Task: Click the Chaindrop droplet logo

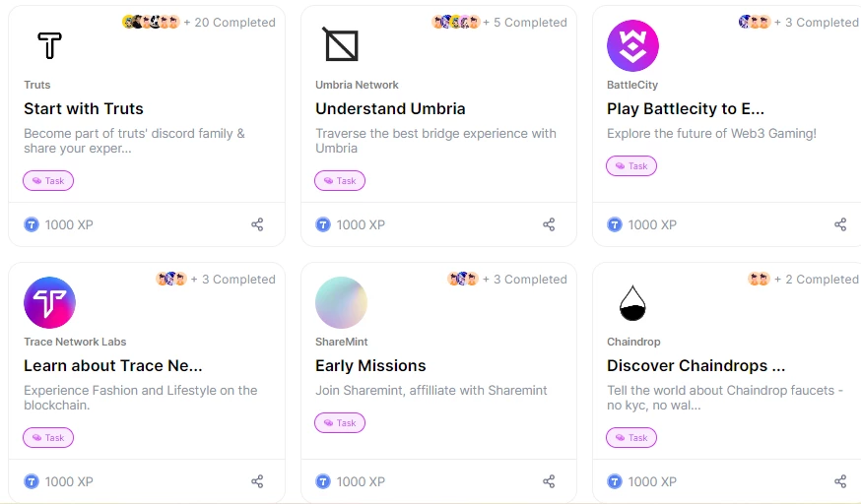Action: tap(632, 303)
